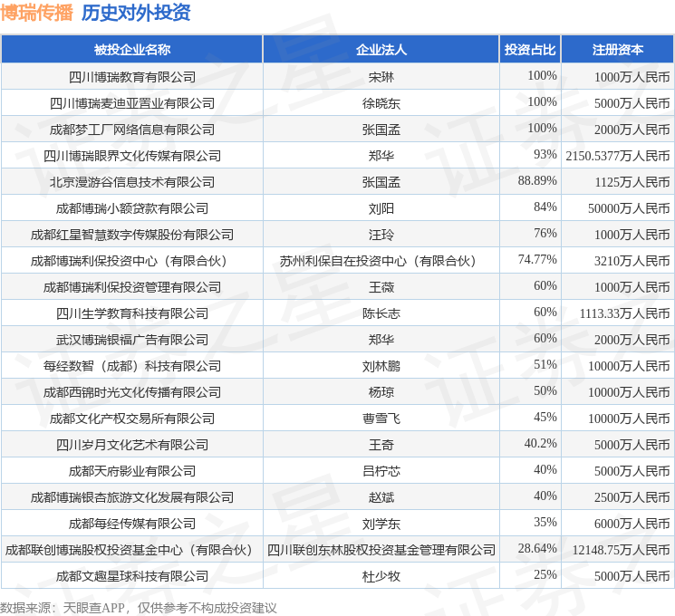Image resolution: width=675 pixels, height=616 pixels.
Task: Click the 企业法人 column header
Action: (x=381, y=50)
